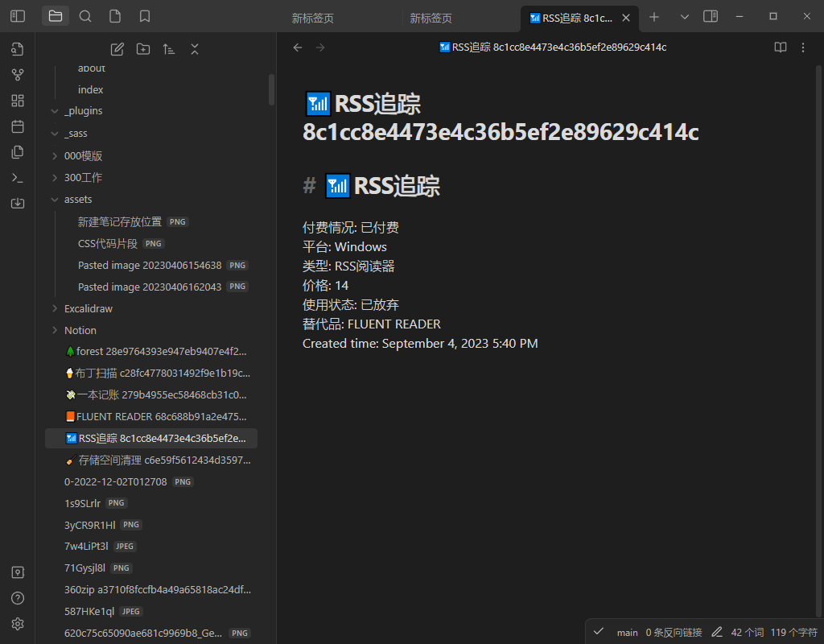Toggle the left sidebar
824x644 pixels.
click(18, 16)
